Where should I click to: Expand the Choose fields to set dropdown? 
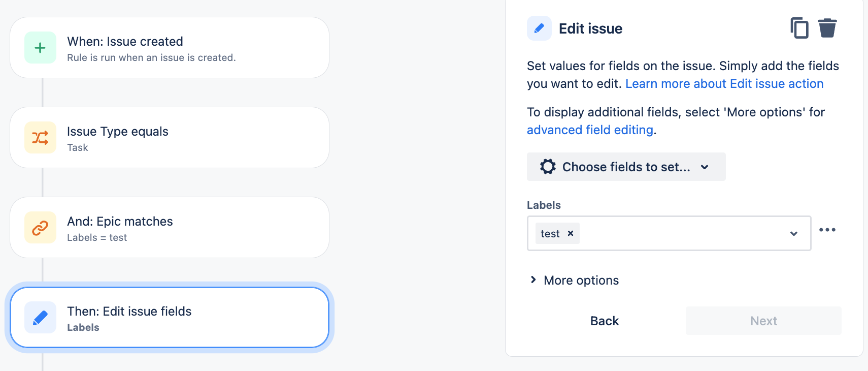pyautogui.click(x=626, y=166)
